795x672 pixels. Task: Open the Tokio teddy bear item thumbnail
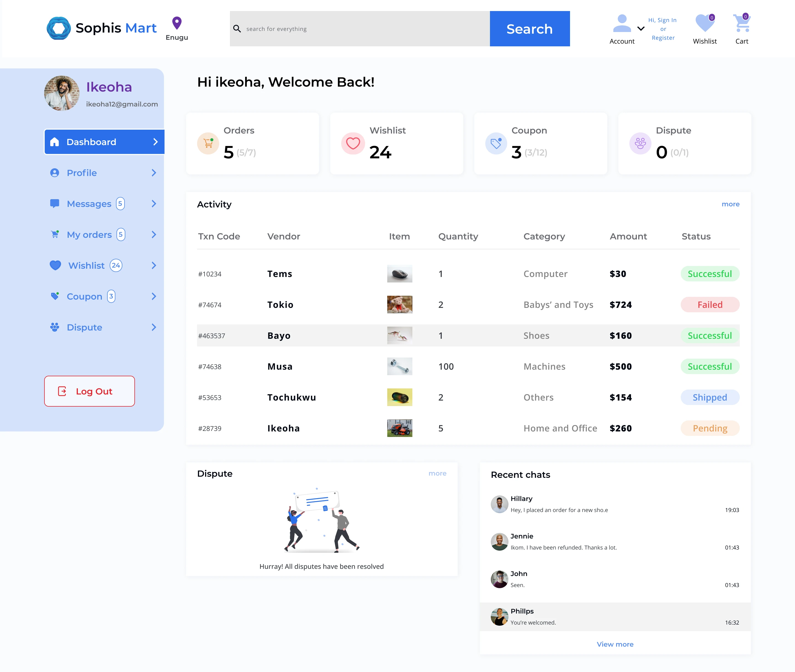399,305
